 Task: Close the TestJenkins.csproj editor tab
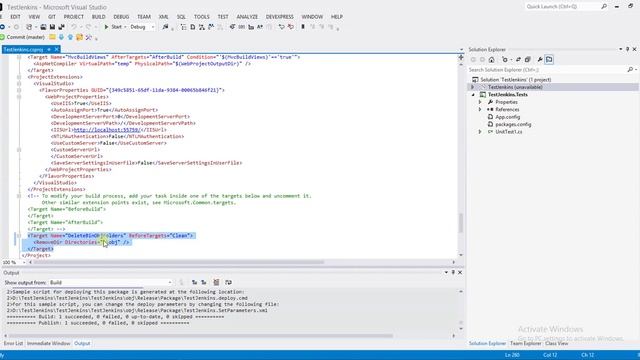[x=57, y=49]
